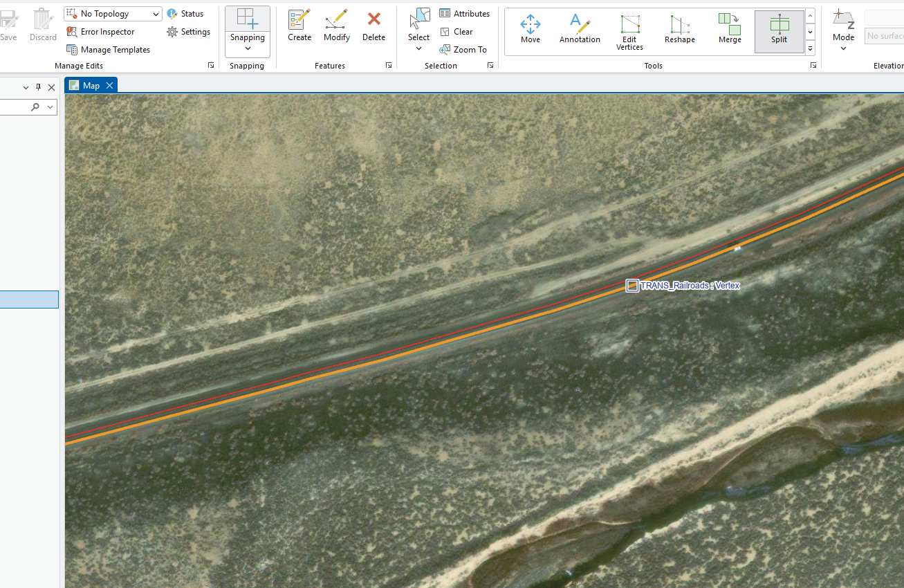The width and height of the screenshot is (904, 588).
Task: Open the Manage Templates pane
Action: 108,49
